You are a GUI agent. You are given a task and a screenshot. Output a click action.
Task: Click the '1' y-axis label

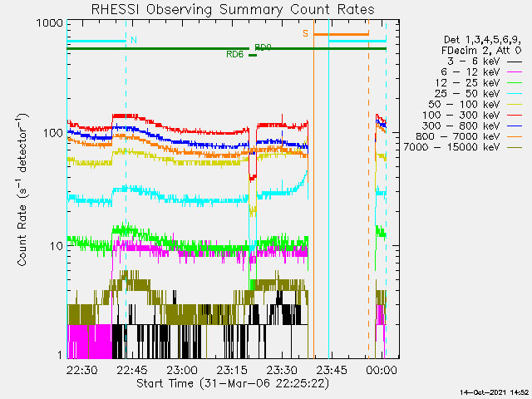[x=60, y=355]
